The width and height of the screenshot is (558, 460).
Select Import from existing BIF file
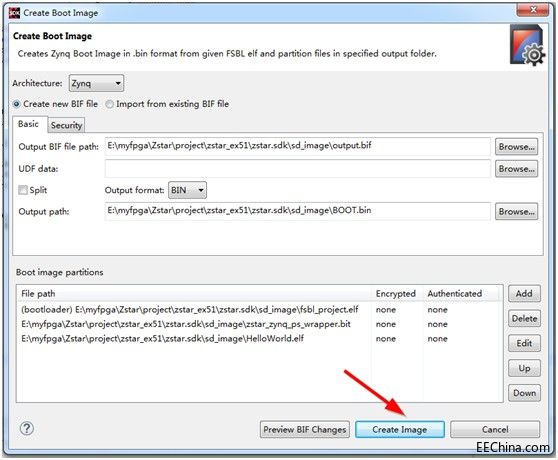pyautogui.click(x=167, y=104)
